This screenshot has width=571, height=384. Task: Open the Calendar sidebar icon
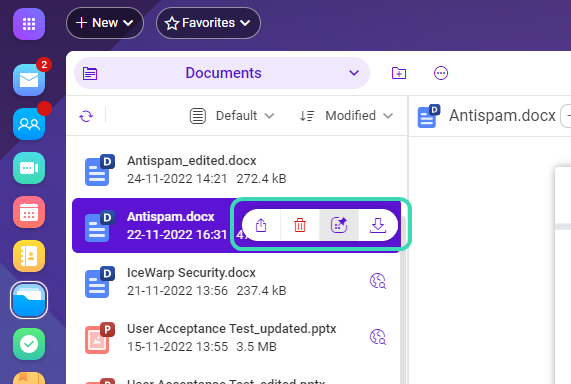(29, 212)
